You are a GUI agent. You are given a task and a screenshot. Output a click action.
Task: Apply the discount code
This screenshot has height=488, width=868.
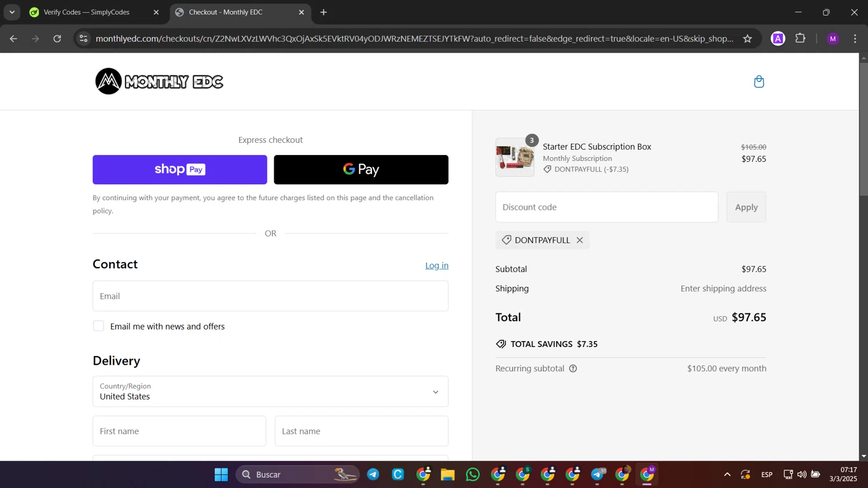click(x=746, y=207)
